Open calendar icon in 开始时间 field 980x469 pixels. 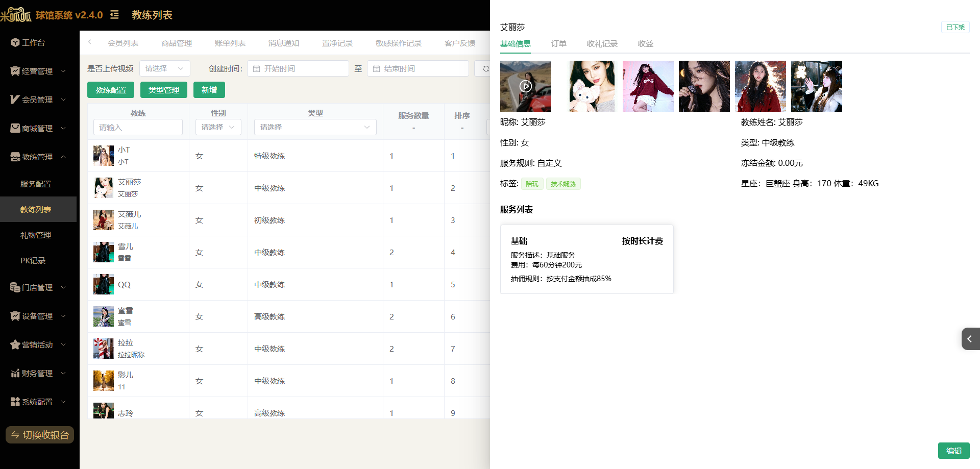coord(256,68)
